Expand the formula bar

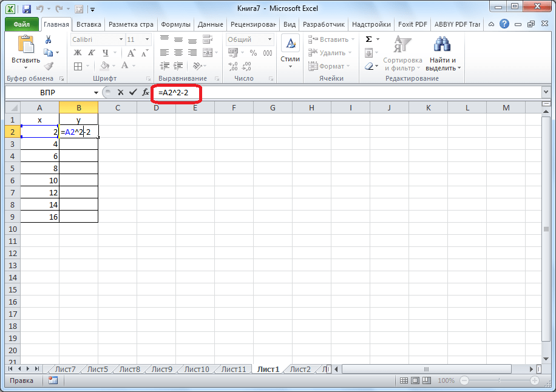pos(546,92)
